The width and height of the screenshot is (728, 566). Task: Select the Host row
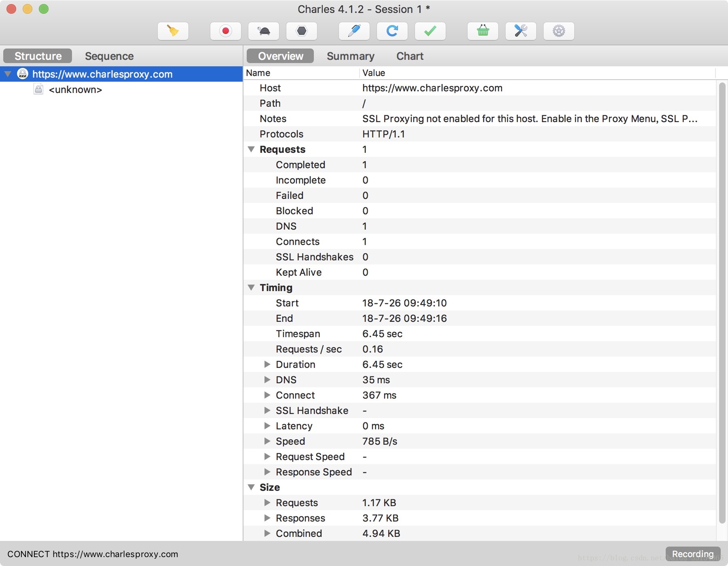point(480,88)
